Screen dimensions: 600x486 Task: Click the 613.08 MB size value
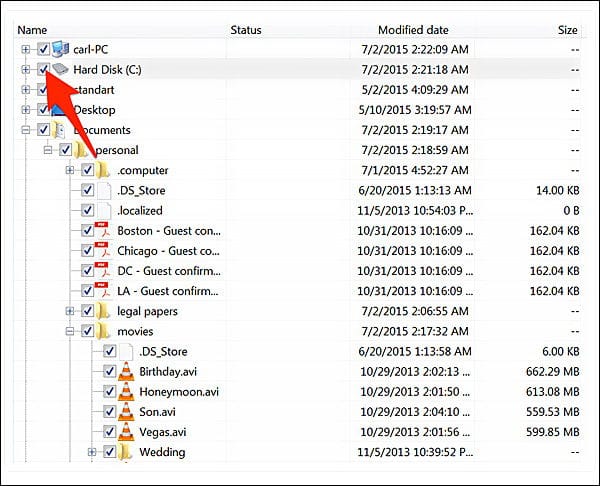[553, 392]
